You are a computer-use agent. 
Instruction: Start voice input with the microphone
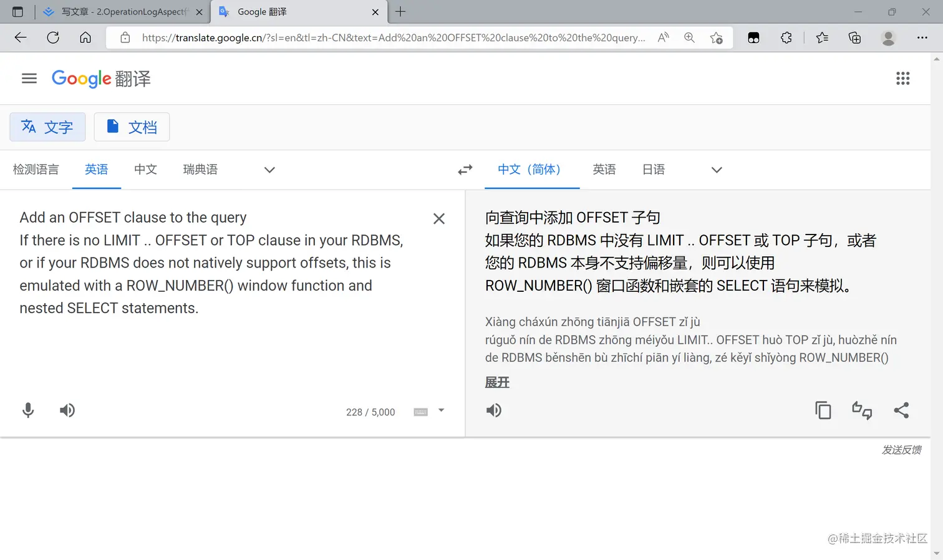(x=28, y=410)
